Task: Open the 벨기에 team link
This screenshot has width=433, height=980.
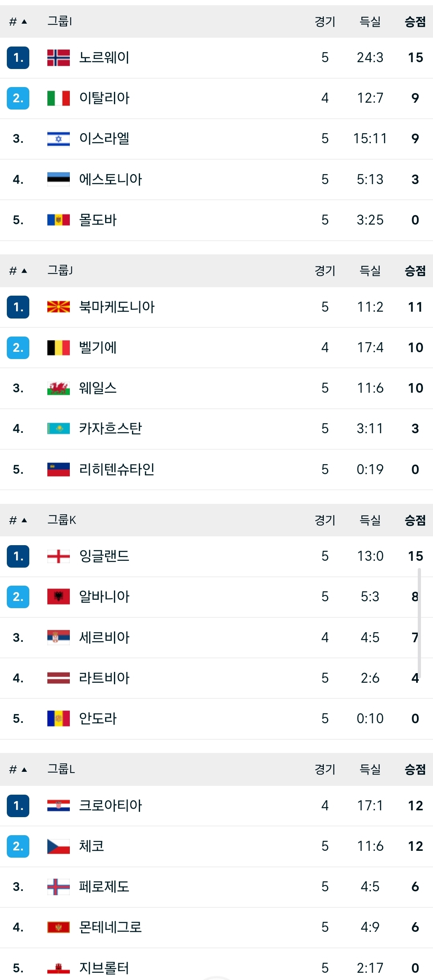Action: [98, 348]
